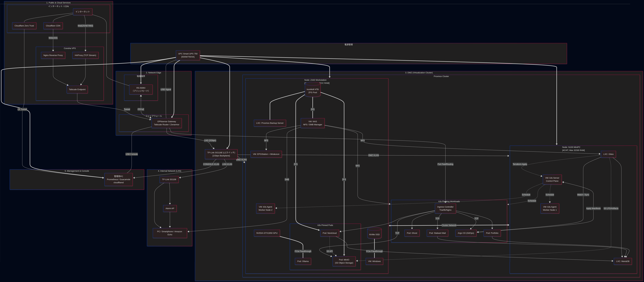The height and width of the screenshot is (282, 644).
Task: Click the k3s Pinned Pods group title
Action: pyautogui.click(x=325, y=225)
